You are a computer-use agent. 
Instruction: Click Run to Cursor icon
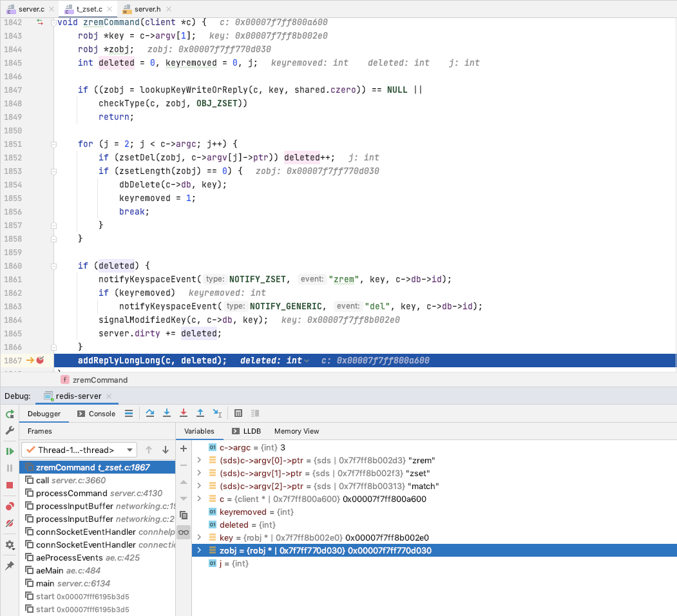(217, 414)
